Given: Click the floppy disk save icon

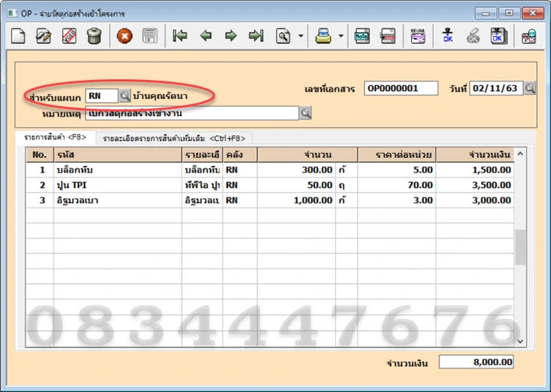Looking at the screenshot, I should coord(150,36).
